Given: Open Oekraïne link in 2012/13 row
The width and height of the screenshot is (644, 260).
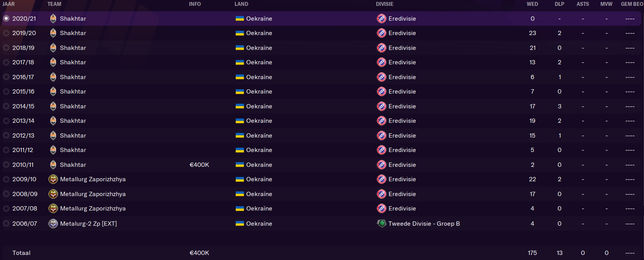Looking at the screenshot, I should [x=259, y=136].
